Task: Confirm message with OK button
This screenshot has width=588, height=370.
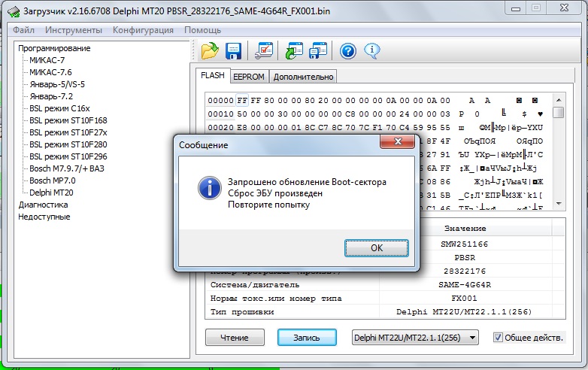Action: pos(377,247)
